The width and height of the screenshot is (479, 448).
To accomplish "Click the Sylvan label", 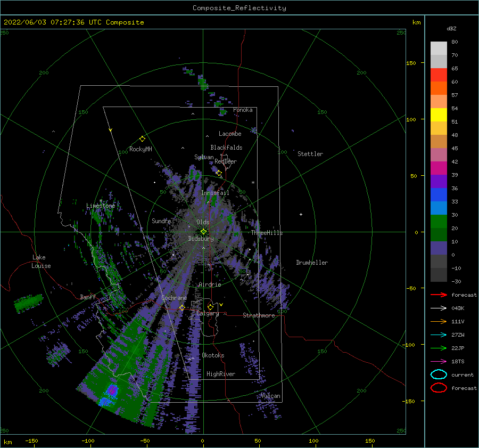I will pos(204,158).
